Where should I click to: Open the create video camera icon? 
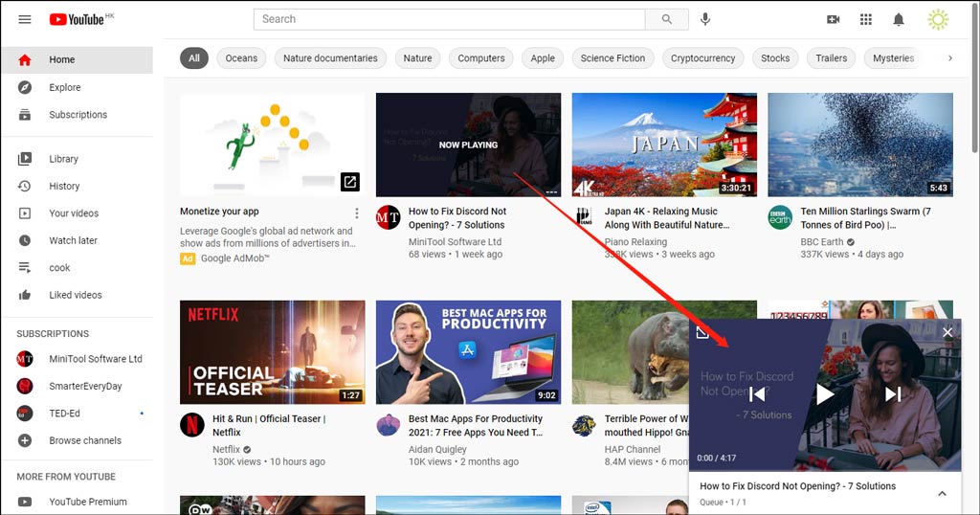point(834,19)
